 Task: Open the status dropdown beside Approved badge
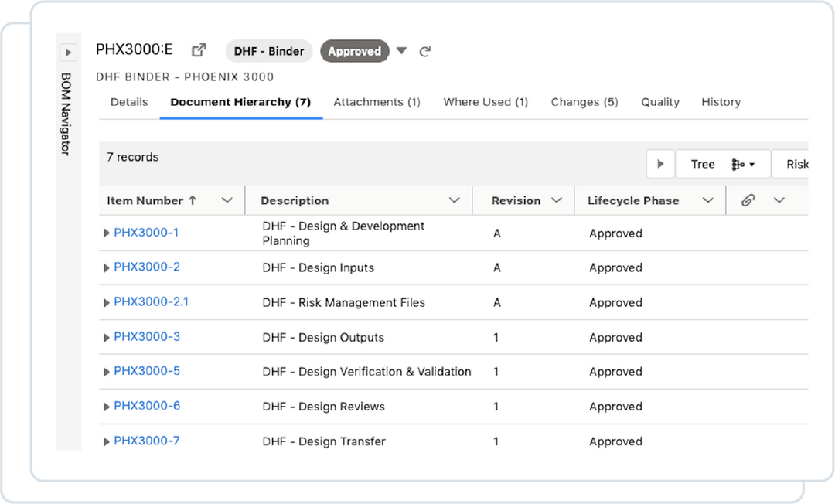click(402, 50)
